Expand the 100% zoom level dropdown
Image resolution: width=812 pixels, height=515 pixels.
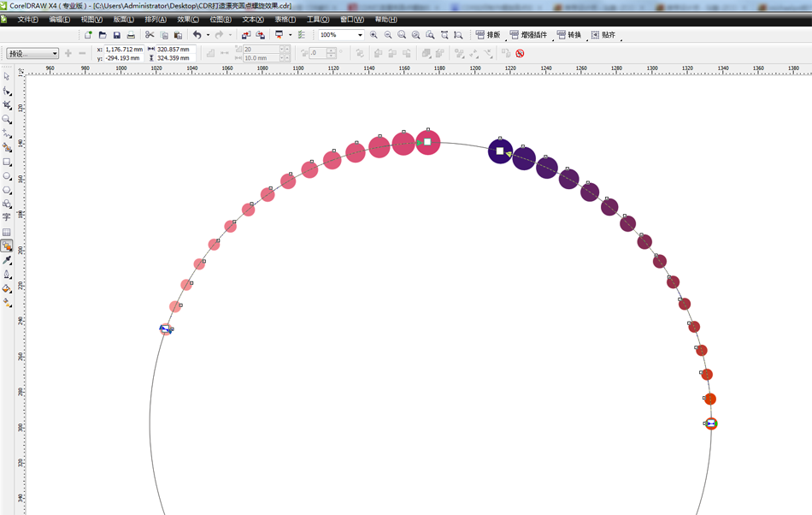(x=360, y=35)
